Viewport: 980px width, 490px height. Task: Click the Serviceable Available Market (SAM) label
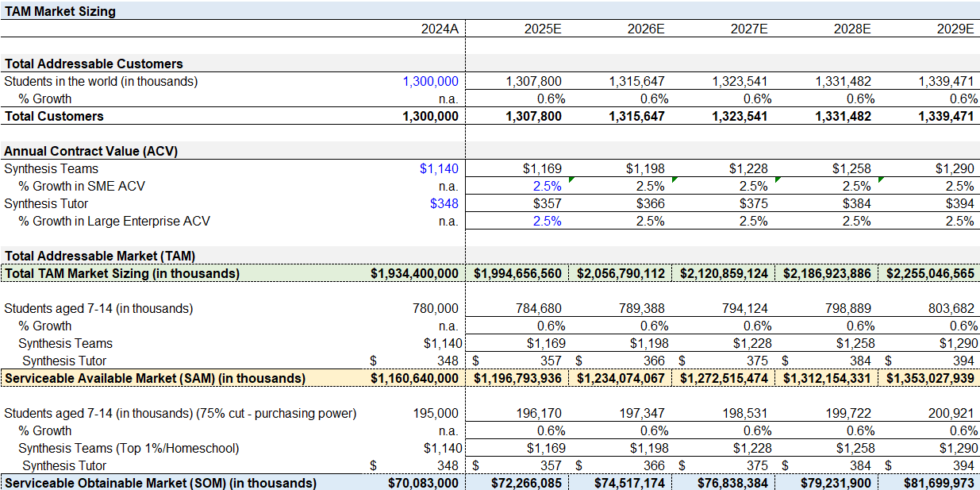click(155, 378)
